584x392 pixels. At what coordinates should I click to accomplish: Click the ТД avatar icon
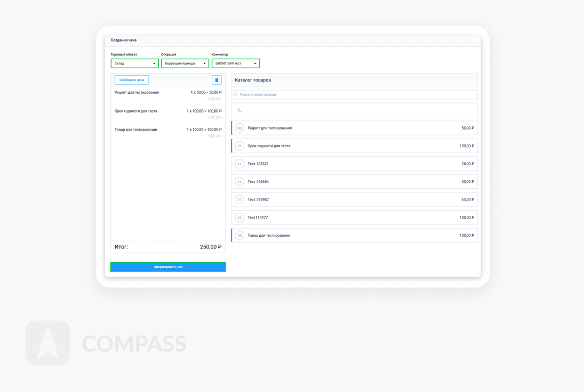pyautogui.click(x=239, y=235)
